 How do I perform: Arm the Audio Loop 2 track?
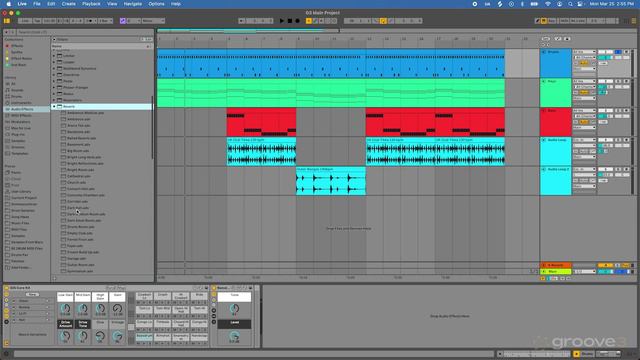[x=627, y=170]
